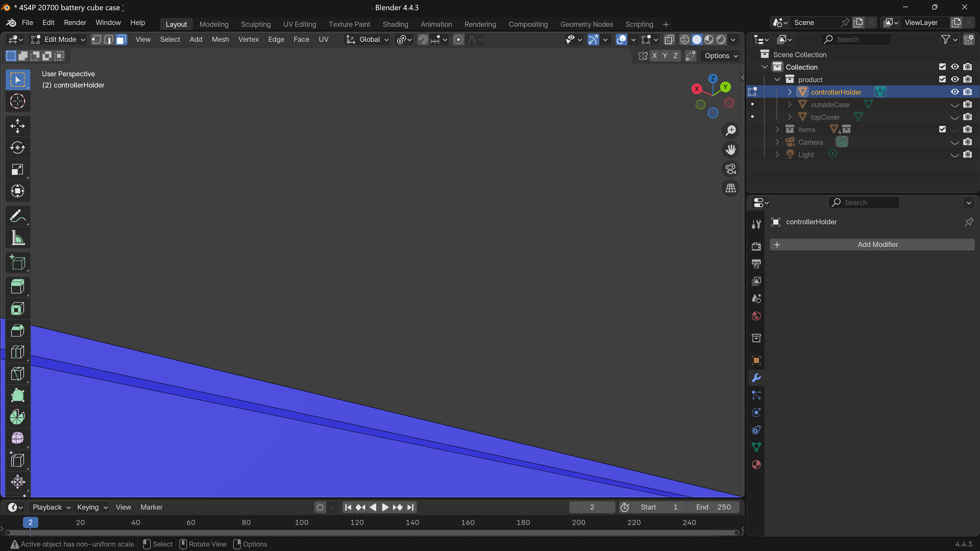This screenshot has width=980, height=551.
Task: Select the Move tool in toolbar
Action: tap(18, 126)
